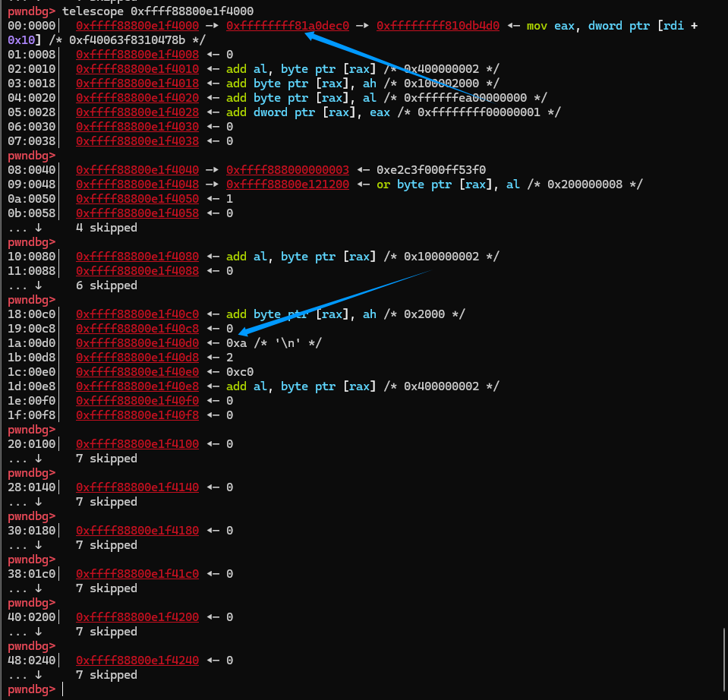The width and height of the screenshot is (728, 700).
Task: Click address 0xffff88800e1f4240
Action: 137,660
